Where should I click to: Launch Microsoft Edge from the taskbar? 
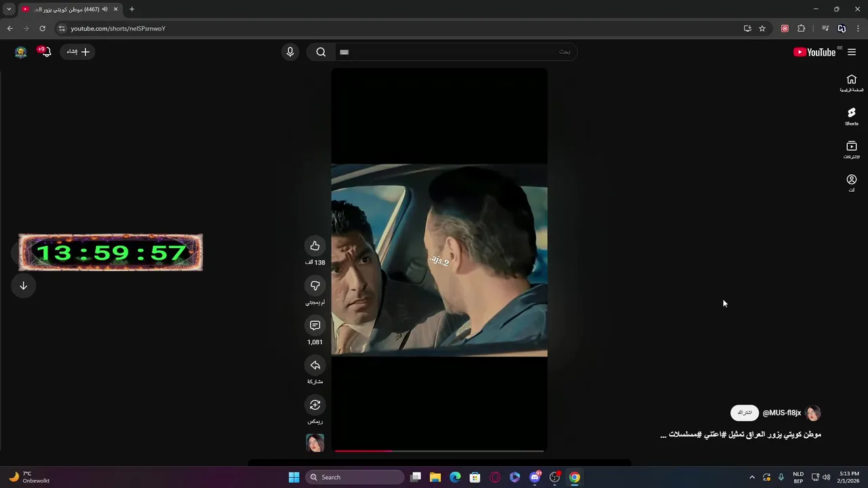coord(455,477)
